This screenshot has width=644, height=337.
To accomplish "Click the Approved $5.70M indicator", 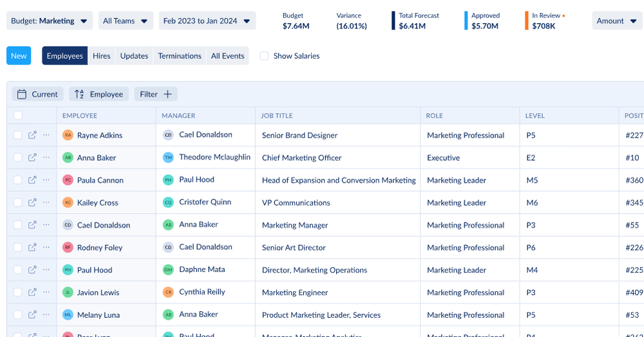I will pos(482,21).
